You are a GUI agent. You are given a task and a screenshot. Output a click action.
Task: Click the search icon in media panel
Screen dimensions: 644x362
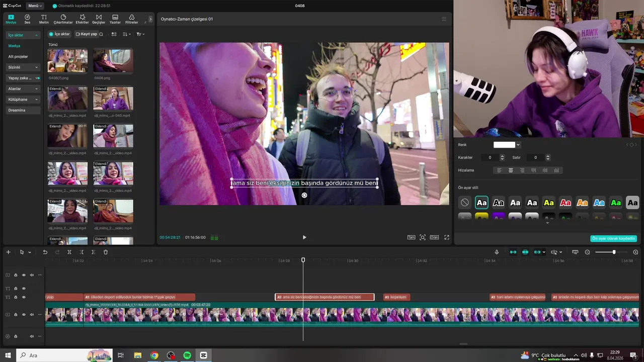tap(101, 34)
